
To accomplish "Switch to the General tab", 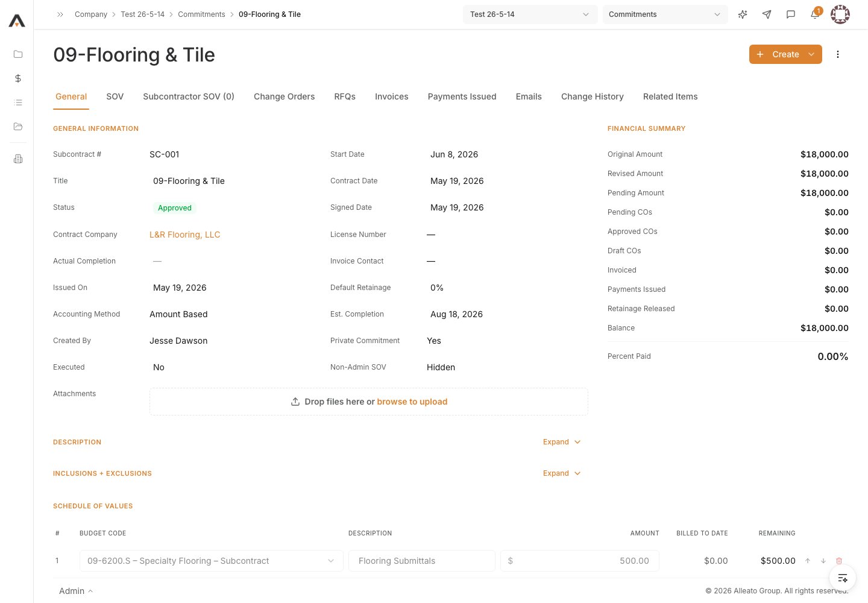I will point(71,96).
